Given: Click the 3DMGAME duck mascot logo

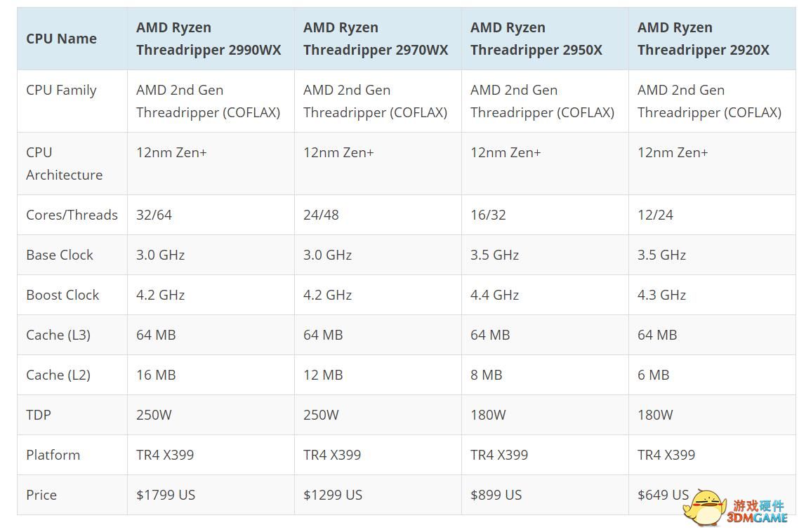Looking at the screenshot, I should point(704,507).
